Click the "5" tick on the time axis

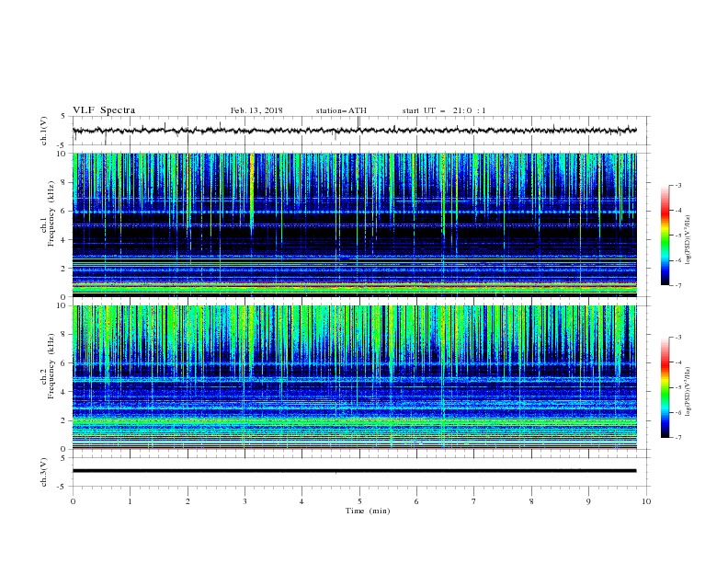359,501
